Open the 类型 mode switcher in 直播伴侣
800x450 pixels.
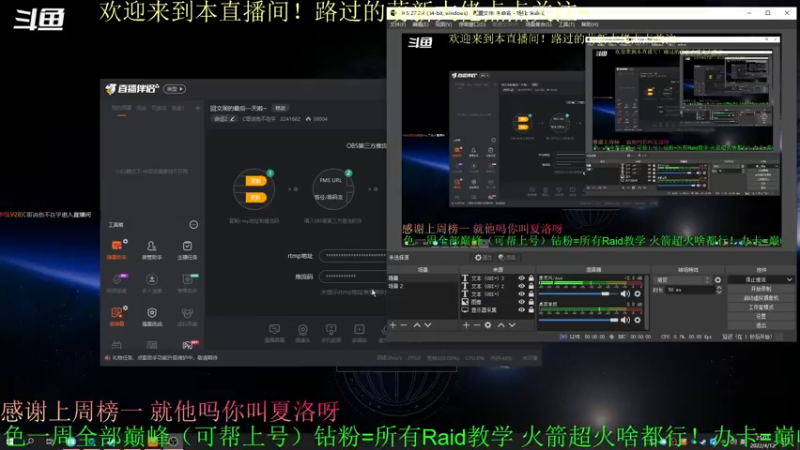pyautogui.click(x=174, y=89)
